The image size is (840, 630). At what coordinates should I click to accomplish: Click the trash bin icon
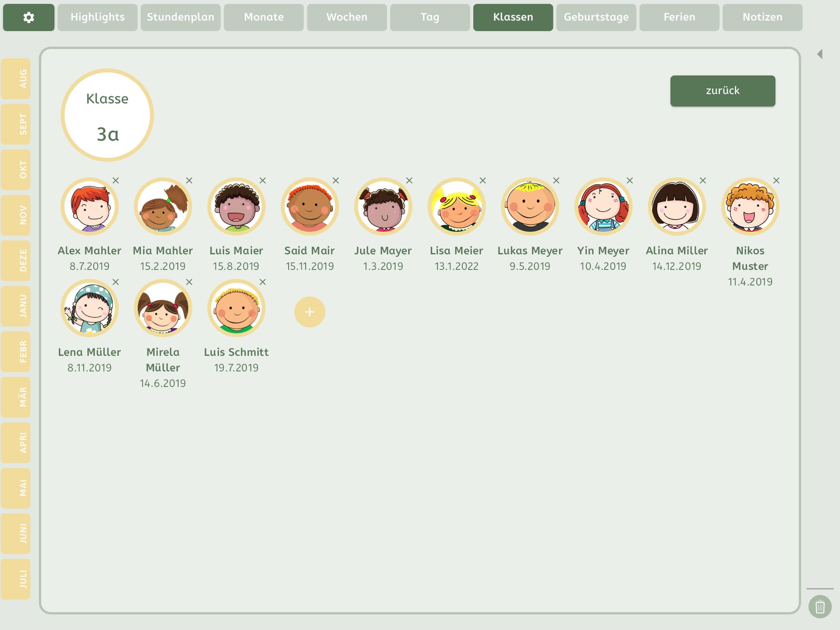tap(820, 606)
